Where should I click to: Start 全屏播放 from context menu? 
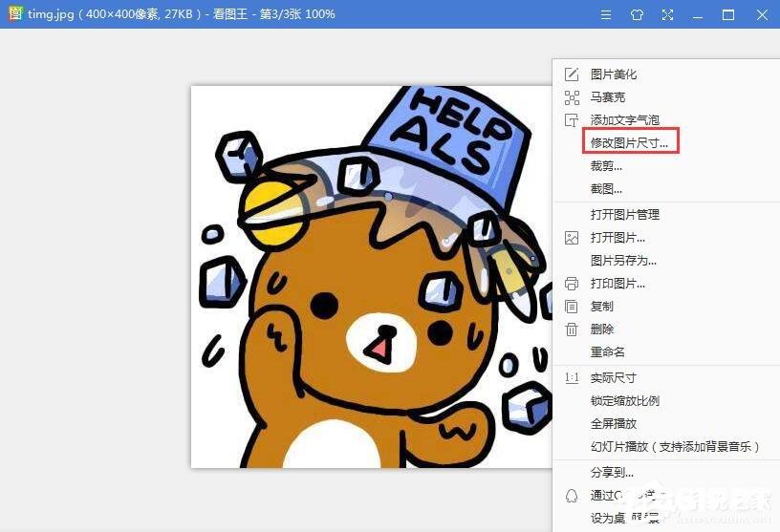pyautogui.click(x=614, y=424)
